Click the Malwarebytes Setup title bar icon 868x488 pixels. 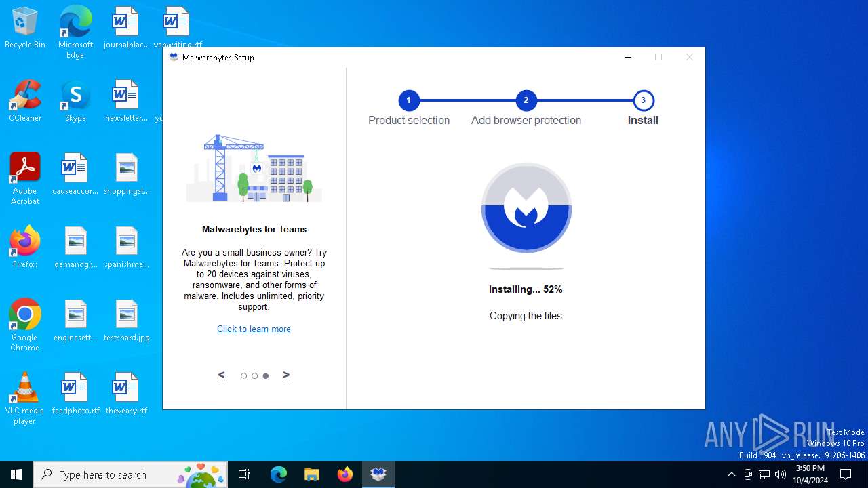(x=174, y=57)
